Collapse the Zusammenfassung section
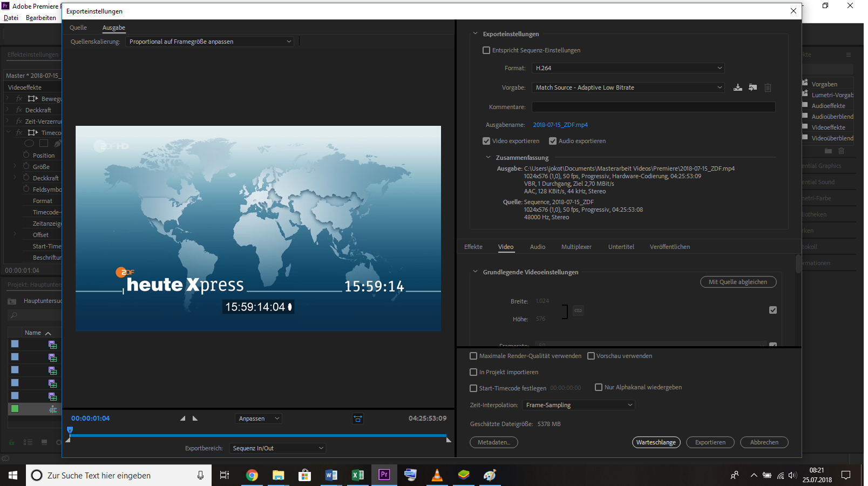The width and height of the screenshot is (868, 486). 488,157
